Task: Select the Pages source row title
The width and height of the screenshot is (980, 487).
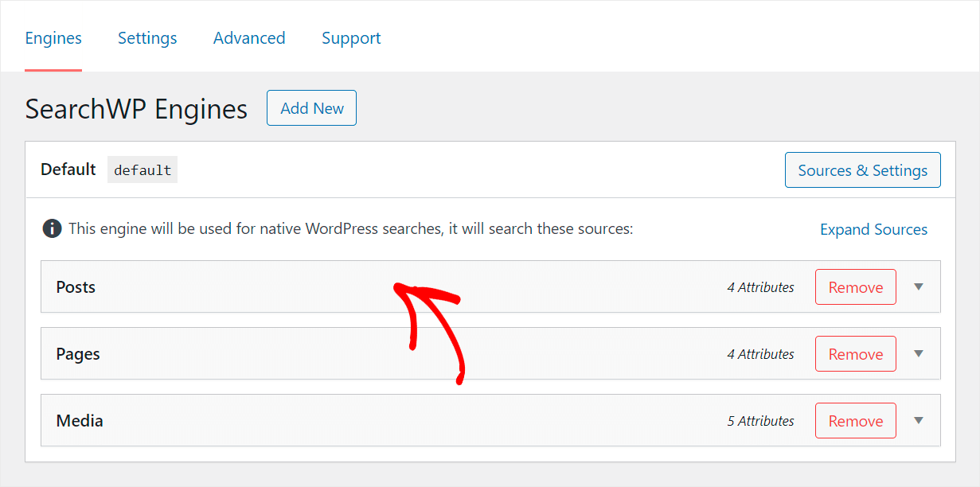Action: point(78,354)
